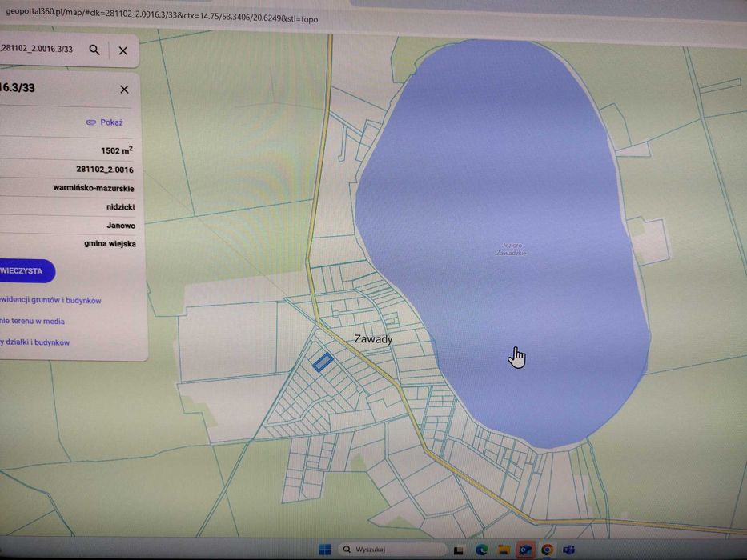Viewport: 747px width, 560px height.
Task: Switch to Google Chrome in the taskbar
Action: point(548,550)
